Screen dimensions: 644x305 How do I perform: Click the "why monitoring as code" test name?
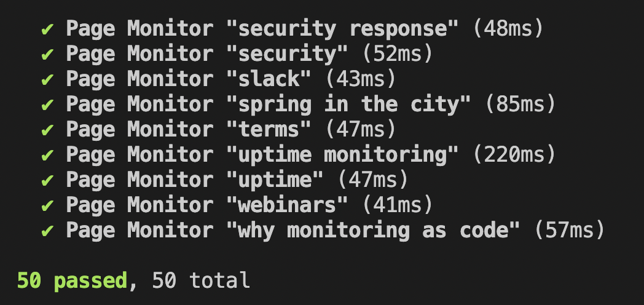tap(373, 231)
